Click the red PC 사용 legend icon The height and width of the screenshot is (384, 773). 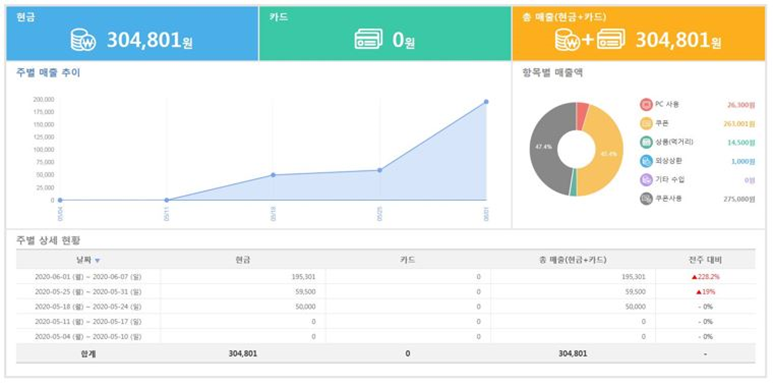pos(646,105)
